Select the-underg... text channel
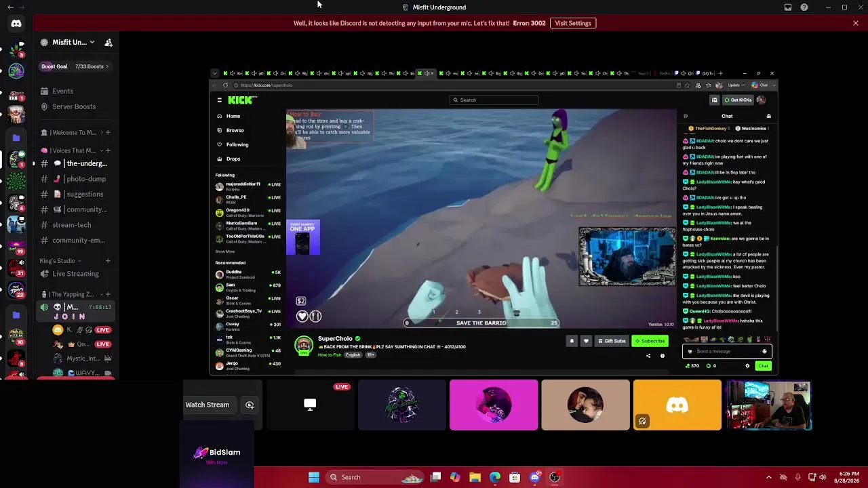Screen dimensions: 868x488 [x=75, y=163]
